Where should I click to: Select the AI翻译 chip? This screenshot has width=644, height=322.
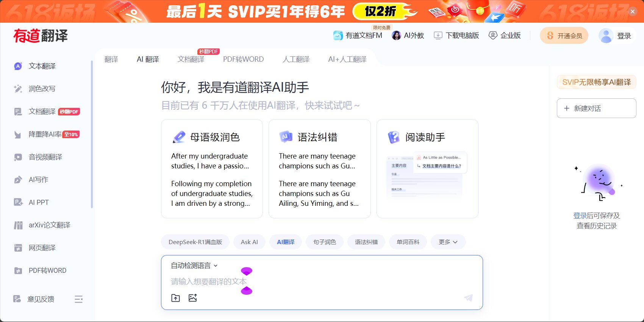tap(286, 242)
